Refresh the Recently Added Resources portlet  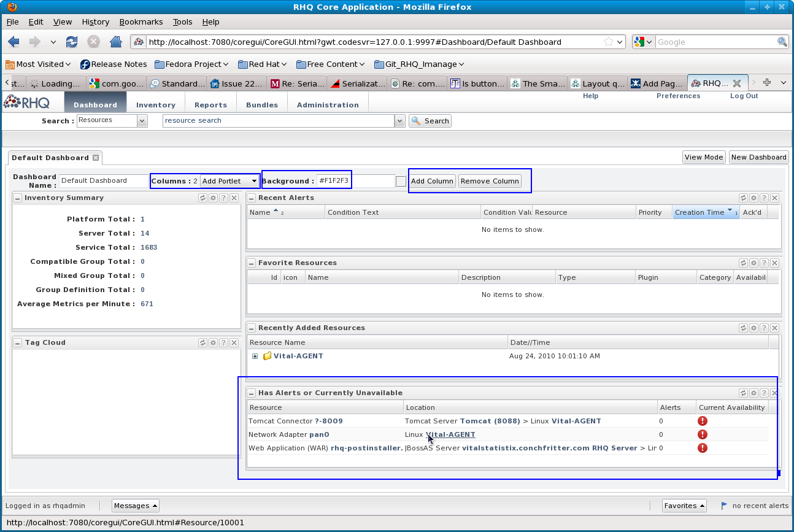743,328
